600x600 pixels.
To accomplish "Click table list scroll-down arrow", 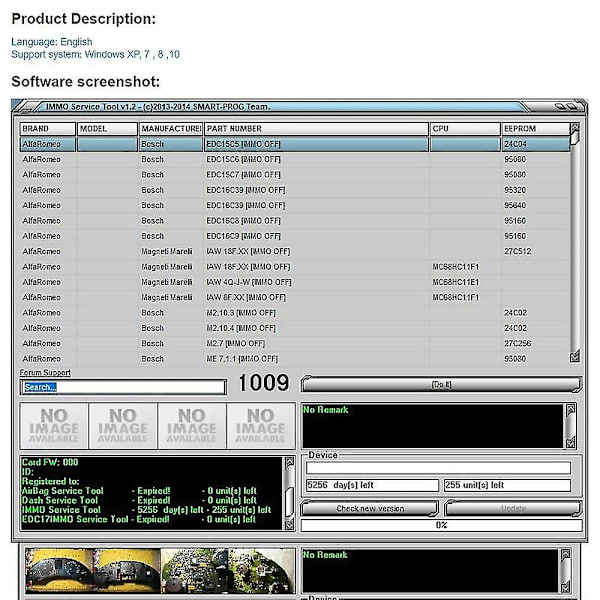I will (x=575, y=357).
